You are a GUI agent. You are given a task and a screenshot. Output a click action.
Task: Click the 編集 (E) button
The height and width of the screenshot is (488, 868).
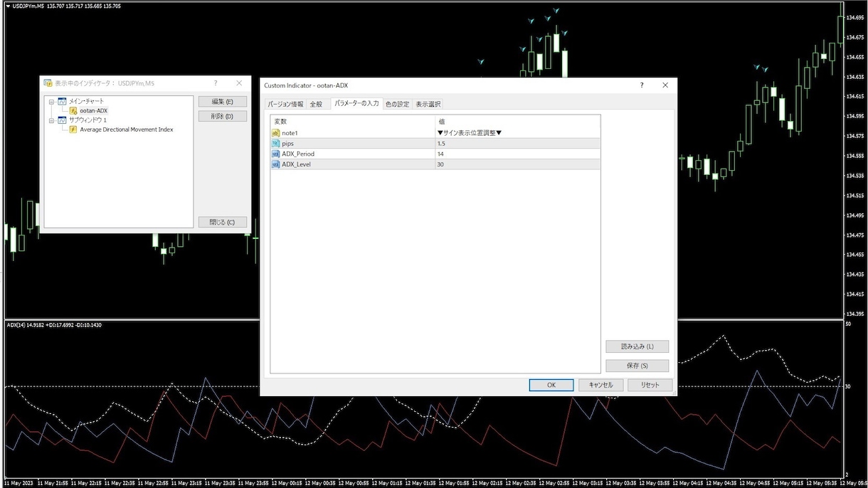pos(223,102)
